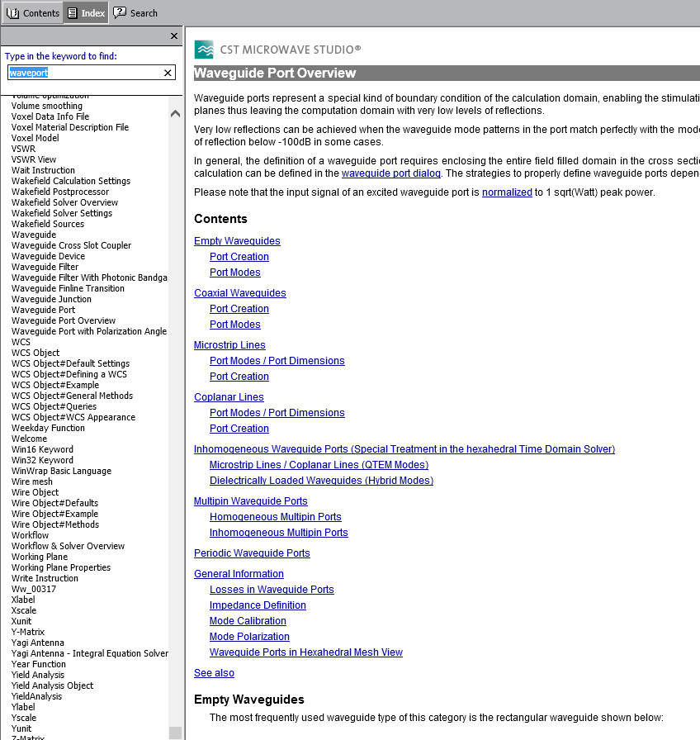Click the index list scrollbar thumb

coord(175,733)
